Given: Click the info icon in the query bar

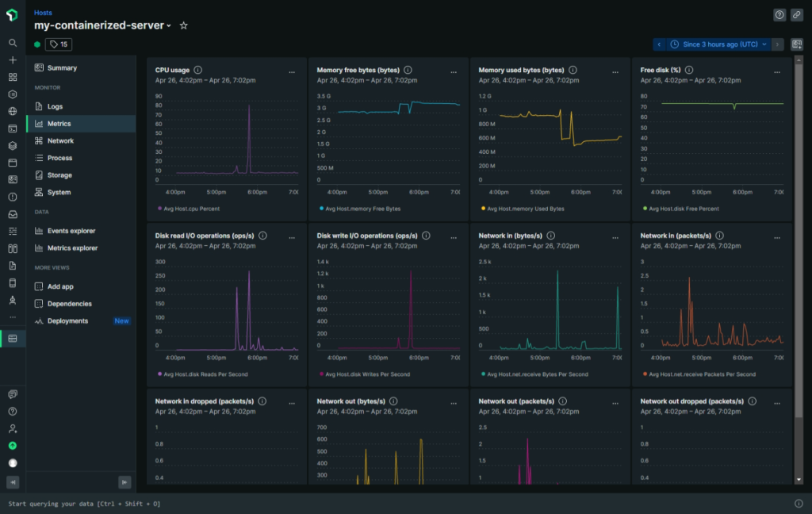Looking at the screenshot, I should [799, 504].
